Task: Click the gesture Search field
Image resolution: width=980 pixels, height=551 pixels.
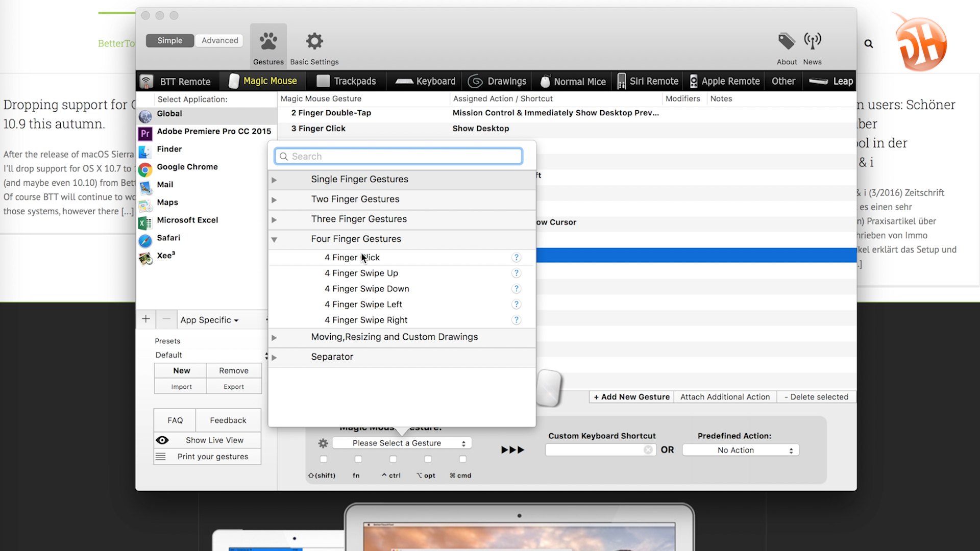Action: pos(399,157)
